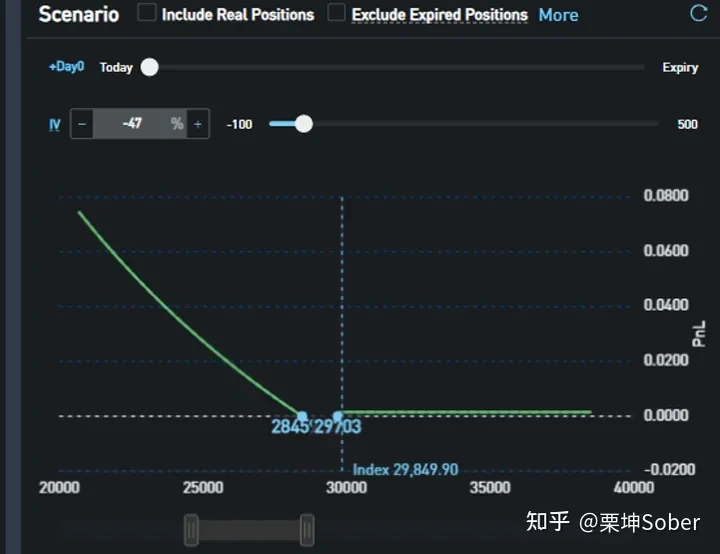Click the IV value input field
This screenshot has width=720, height=554.
point(140,124)
